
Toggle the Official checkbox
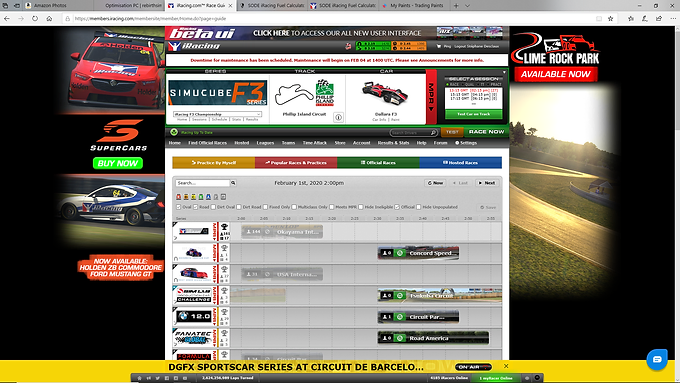point(397,207)
